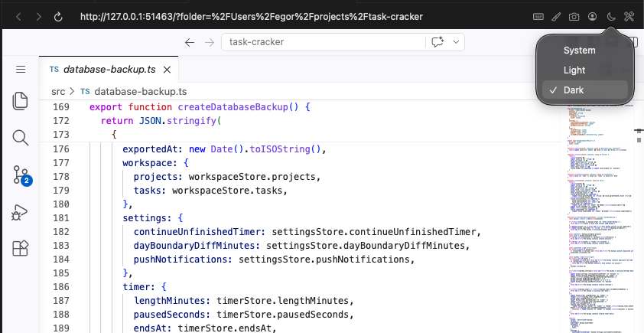Click settingsStore.pushNotifications on line 184
Screen dimensions: 644x333
(x=324, y=260)
